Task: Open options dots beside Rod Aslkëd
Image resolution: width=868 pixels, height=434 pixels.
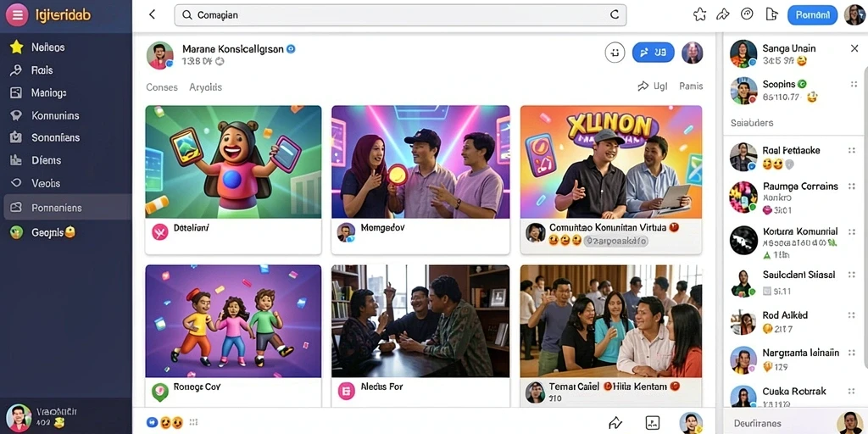Action: (x=852, y=315)
